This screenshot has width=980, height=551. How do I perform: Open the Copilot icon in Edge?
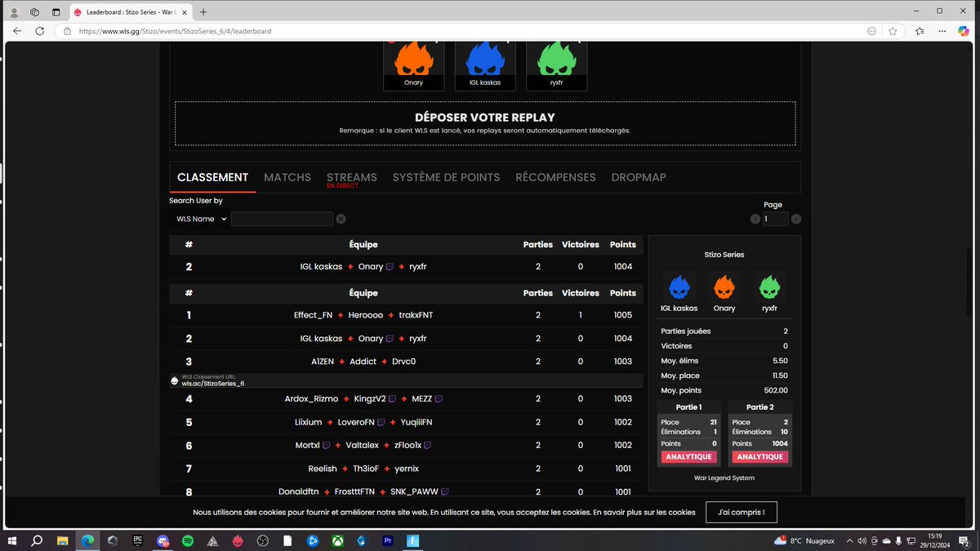click(x=964, y=31)
